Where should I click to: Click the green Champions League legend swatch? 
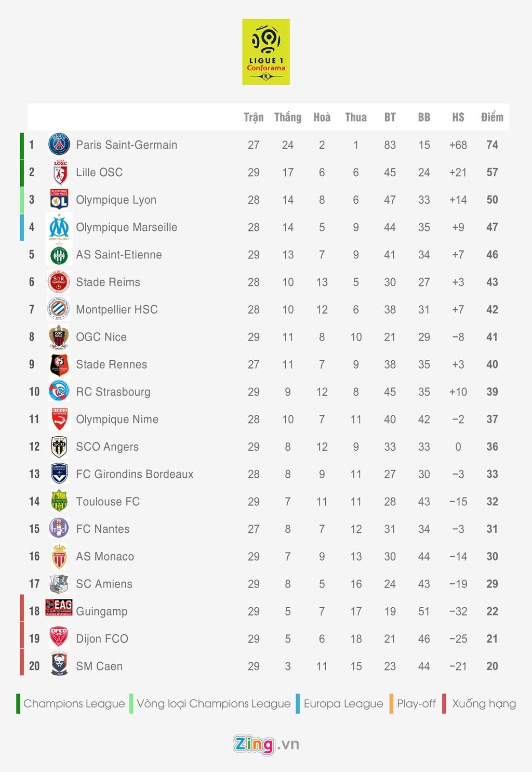click(18, 703)
